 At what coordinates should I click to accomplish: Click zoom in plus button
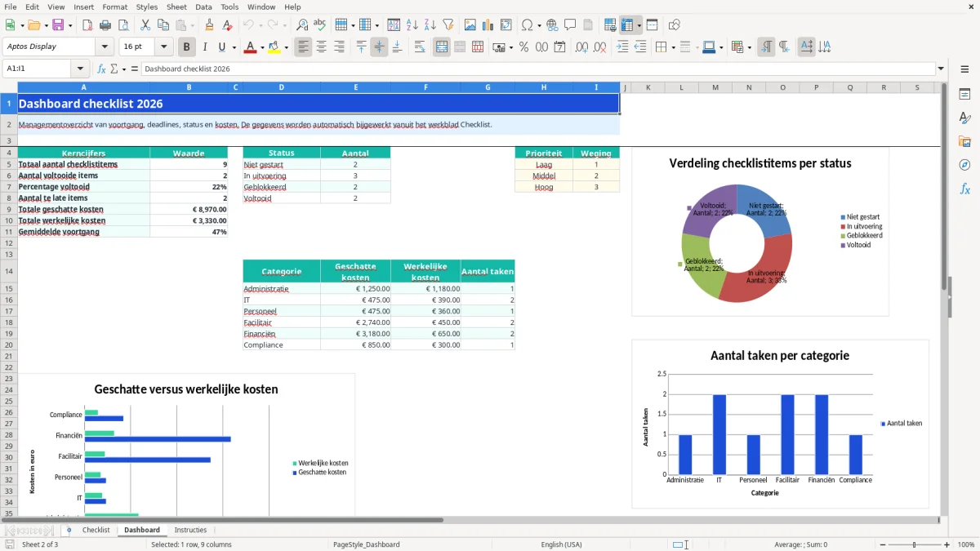947,544
